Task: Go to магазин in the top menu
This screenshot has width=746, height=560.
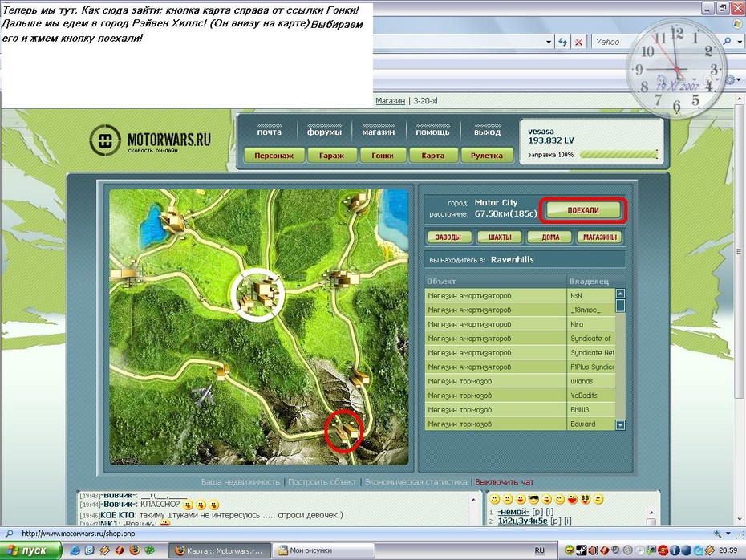Action: pos(379,132)
